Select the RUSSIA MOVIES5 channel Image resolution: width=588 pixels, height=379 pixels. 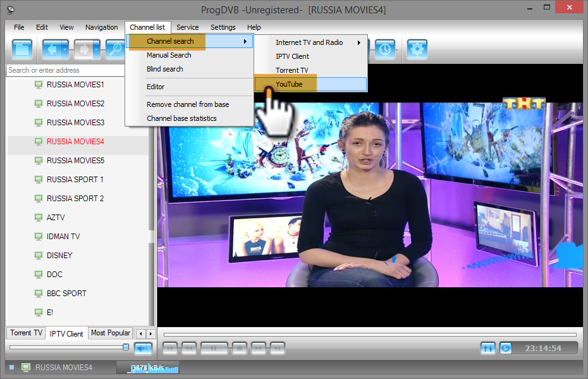pyautogui.click(x=78, y=161)
